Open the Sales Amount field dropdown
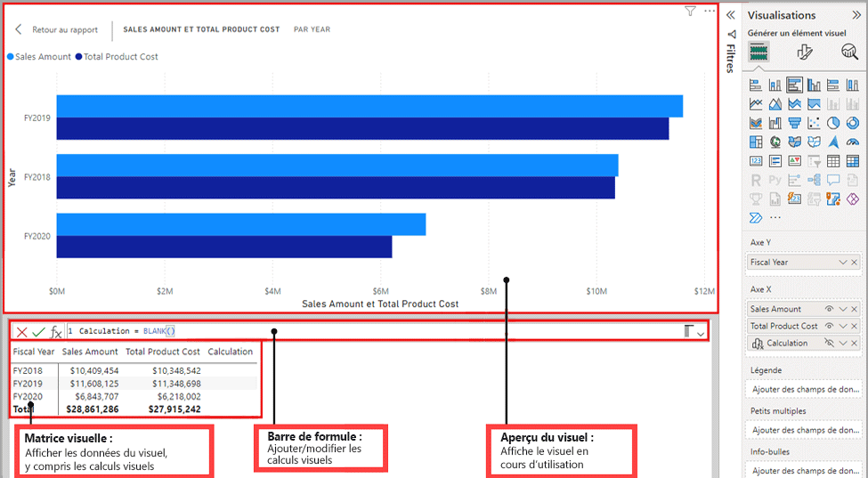The width and height of the screenshot is (868, 478). coord(842,309)
